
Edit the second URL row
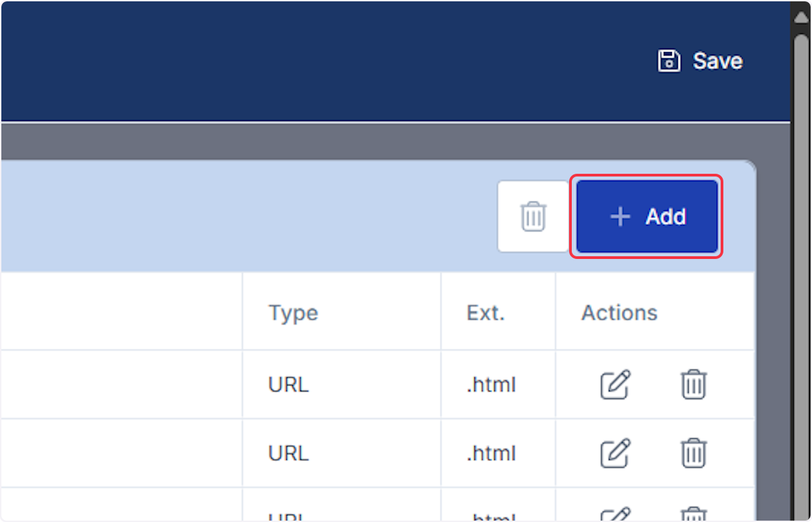pyautogui.click(x=616, y=452)
